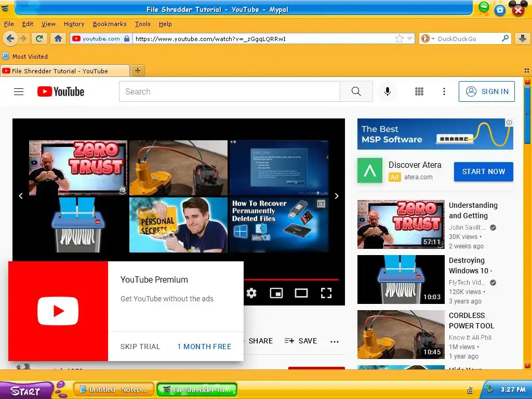Show previous suggested videos with left chevron

point(21,196)
